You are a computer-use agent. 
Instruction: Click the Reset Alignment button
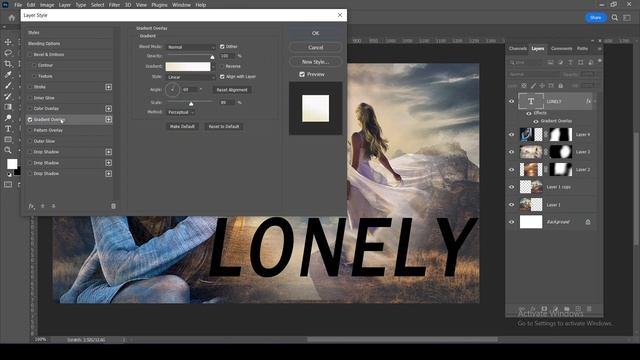click(x=232, y=90)
